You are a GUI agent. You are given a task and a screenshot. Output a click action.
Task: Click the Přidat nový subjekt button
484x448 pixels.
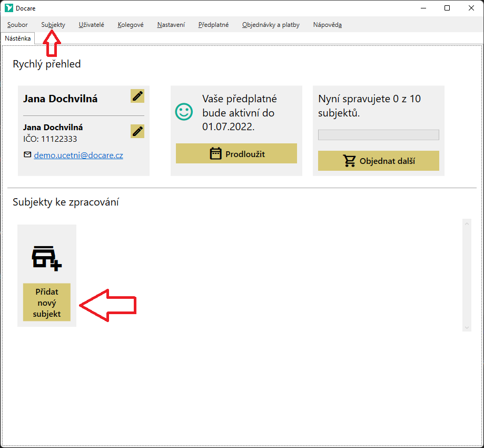coord(47,303)
